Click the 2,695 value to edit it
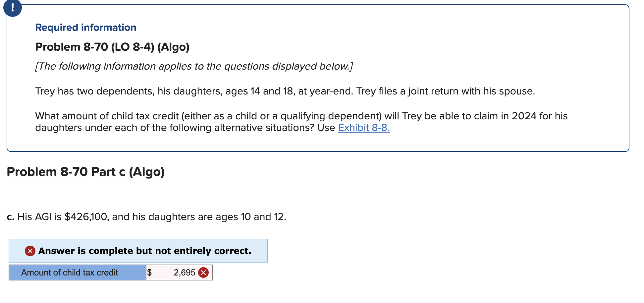This screenshot has height=303, width=644. tap(185, 273)
